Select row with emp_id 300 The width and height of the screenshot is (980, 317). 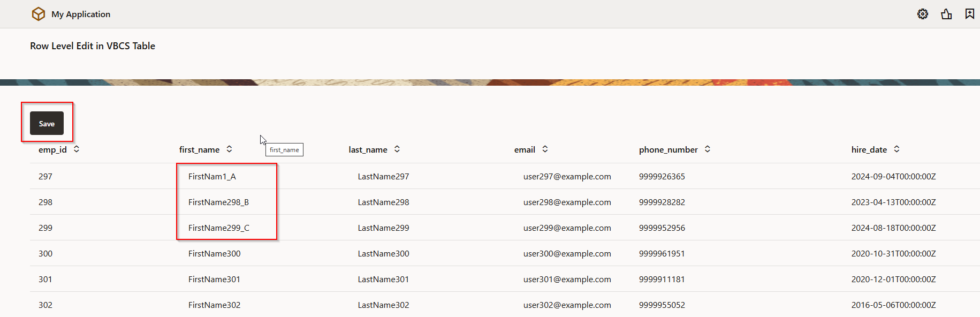(45, 254)
